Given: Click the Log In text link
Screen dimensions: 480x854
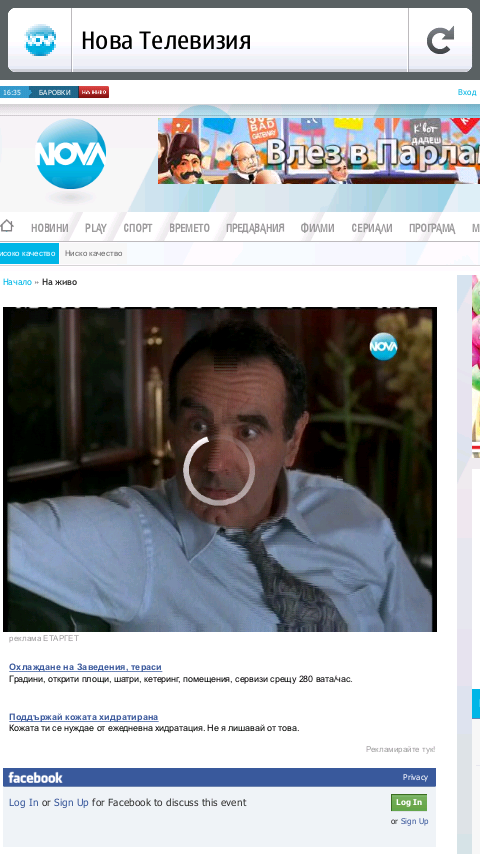Looking at the screenshot, I should [23, 802].
